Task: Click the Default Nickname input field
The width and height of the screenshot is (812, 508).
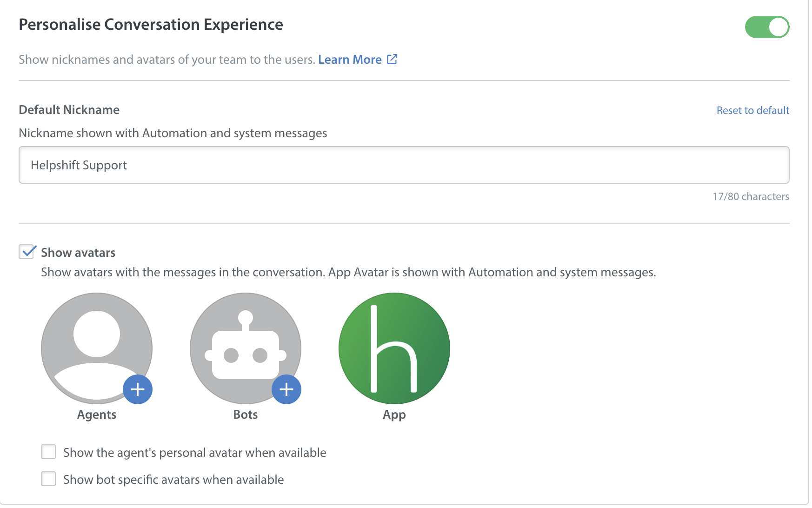Action: click(404, 165)
